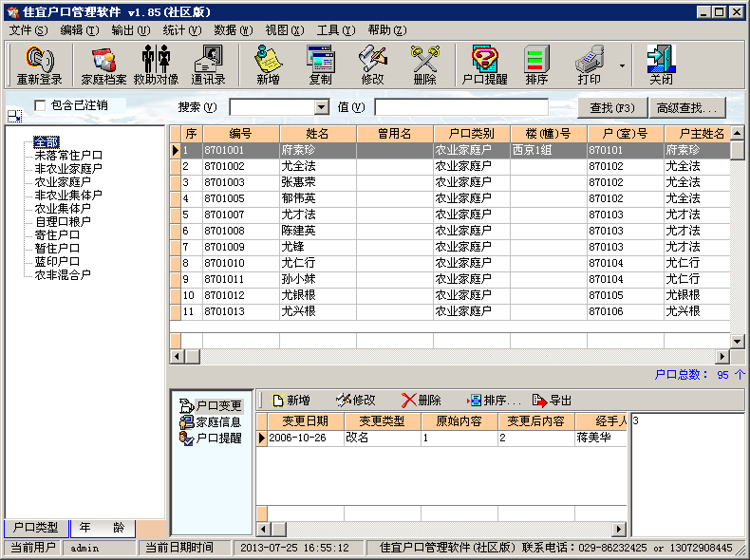Open 户口提醒 reminder in toolbar
This screenshot has height=560, width=750.
[484, 65]
